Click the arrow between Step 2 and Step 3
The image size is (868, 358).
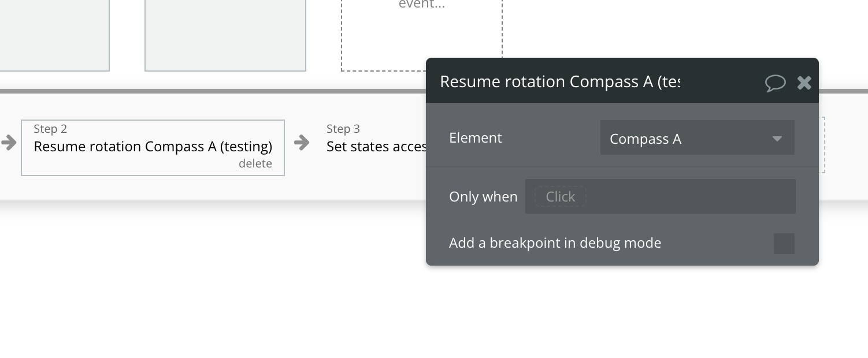pos(301,142)
